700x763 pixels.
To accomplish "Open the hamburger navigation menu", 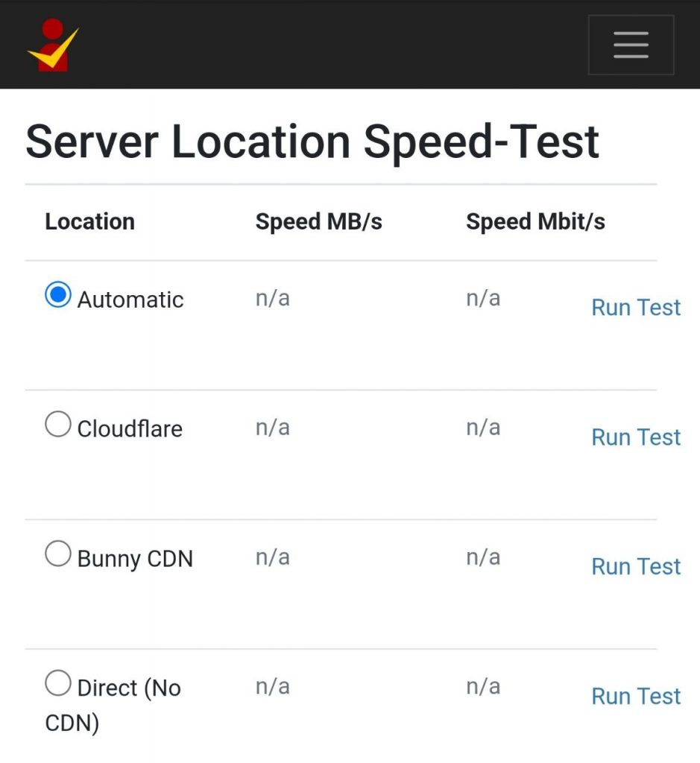I will [x=631, y=45].
